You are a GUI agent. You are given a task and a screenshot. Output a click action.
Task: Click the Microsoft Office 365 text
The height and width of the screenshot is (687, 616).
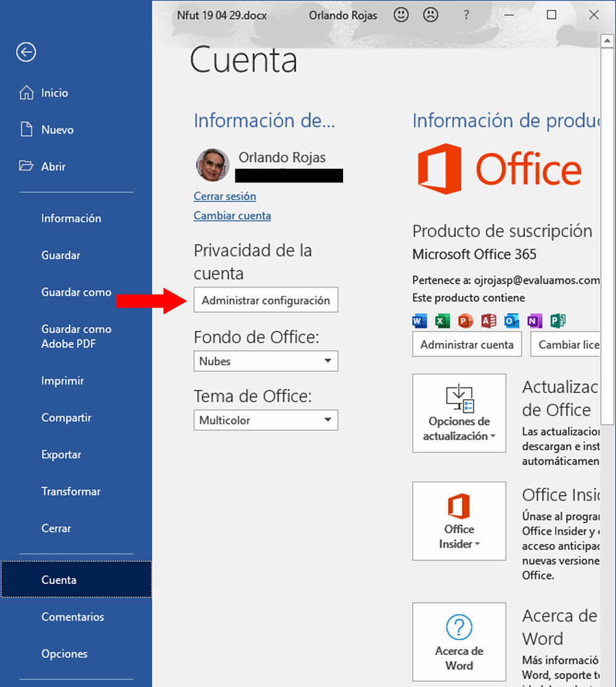coord(474,254)
